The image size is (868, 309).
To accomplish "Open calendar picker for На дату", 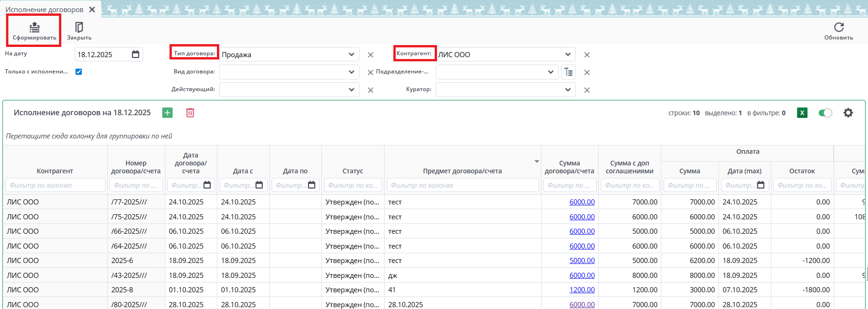I will pos(136,54).
